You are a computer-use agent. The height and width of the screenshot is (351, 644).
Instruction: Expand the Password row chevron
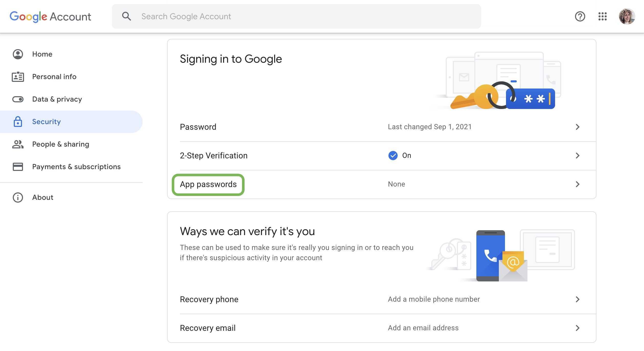578,127
